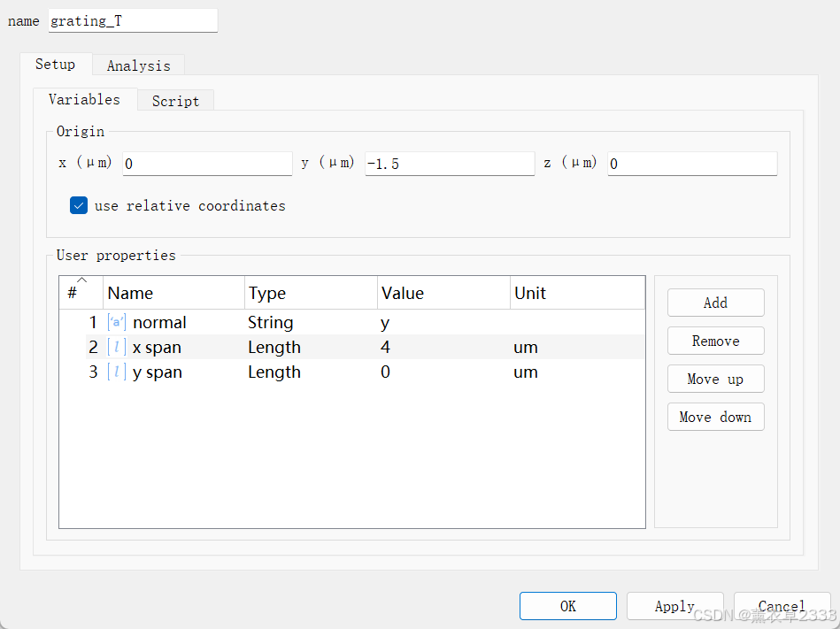
Task: Cancel the dialog
Action: [782, 606]
